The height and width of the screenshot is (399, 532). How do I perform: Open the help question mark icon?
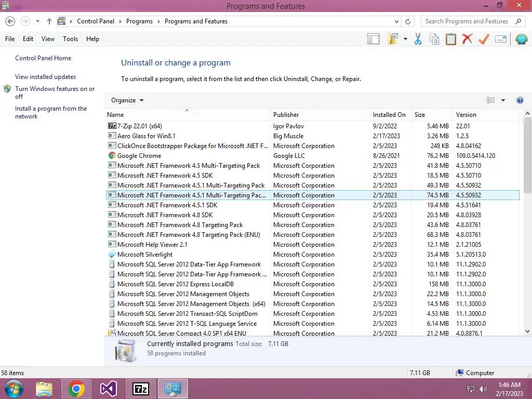pos(520,100)
